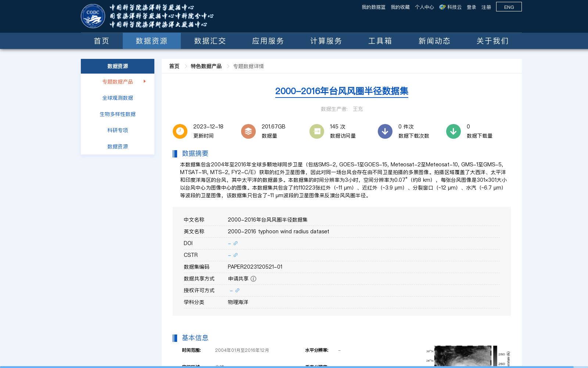Click the orange clock update-time icon

(x=180, y=131)
